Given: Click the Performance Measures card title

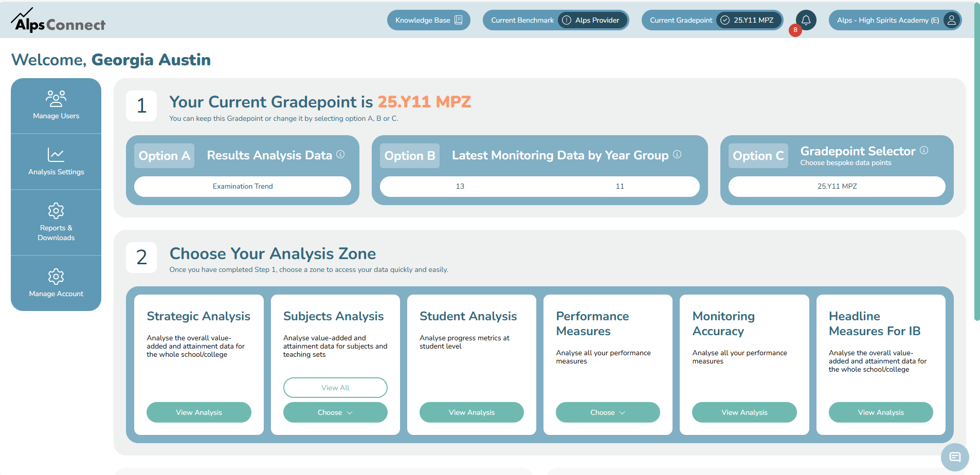Looking at the screenshot, I should click(x=592, y=323).
